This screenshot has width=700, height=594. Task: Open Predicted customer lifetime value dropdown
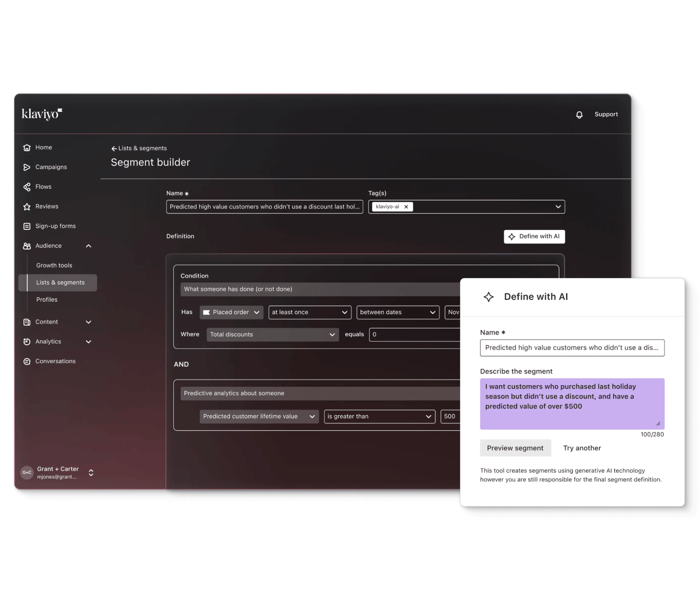pyautogui.click(x=259, y=417)
